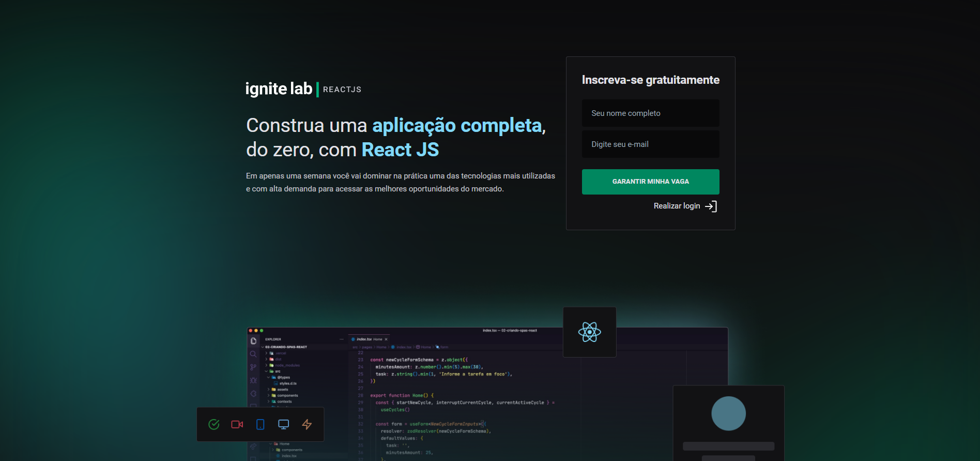980x461 pixels.
Task: Focus the "Digite seu e-mail" field
Action: 651,144
